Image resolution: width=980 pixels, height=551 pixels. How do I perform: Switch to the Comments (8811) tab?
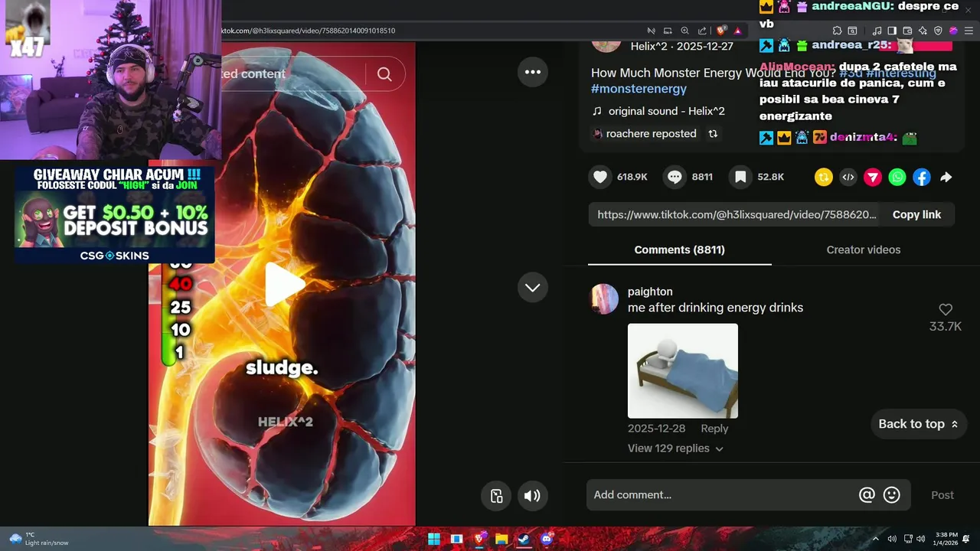pyautogui.click(x=680, y=250)
